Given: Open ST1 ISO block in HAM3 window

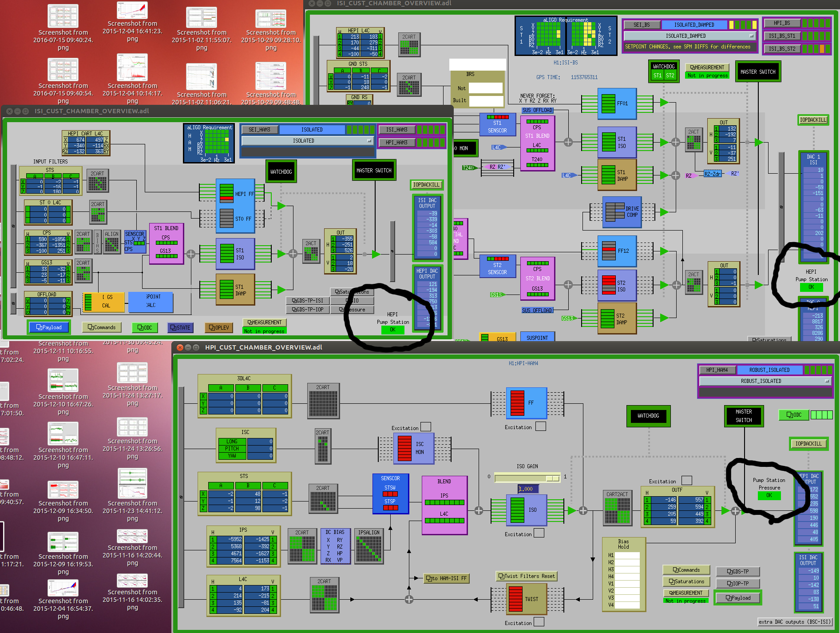Looking at the screenshot, I should click(235, 254).
